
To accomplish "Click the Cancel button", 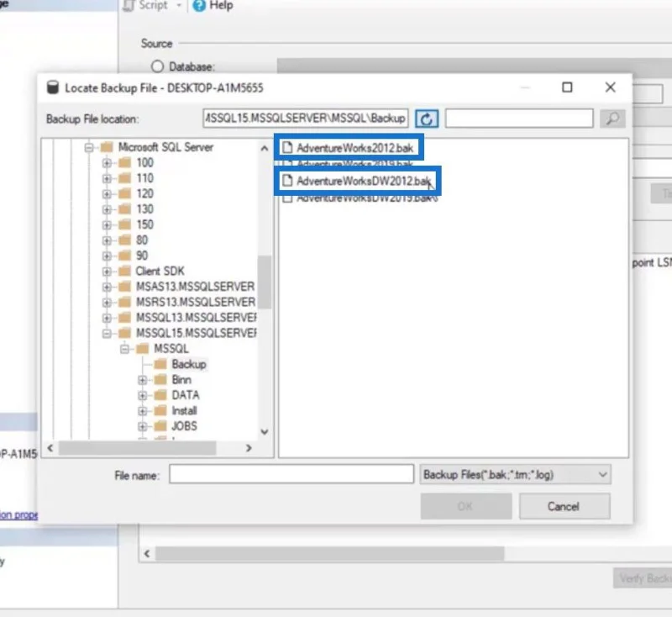I will click(x=564, y=506).
